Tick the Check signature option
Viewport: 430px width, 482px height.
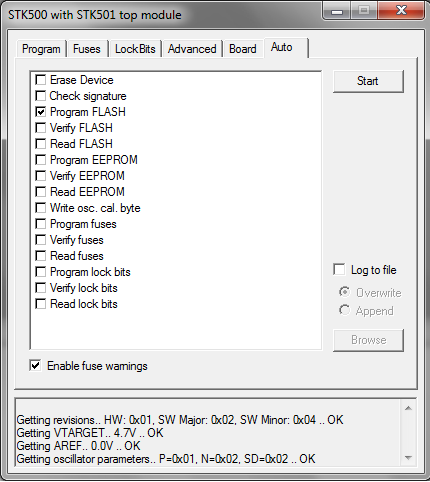coord(41,96)
